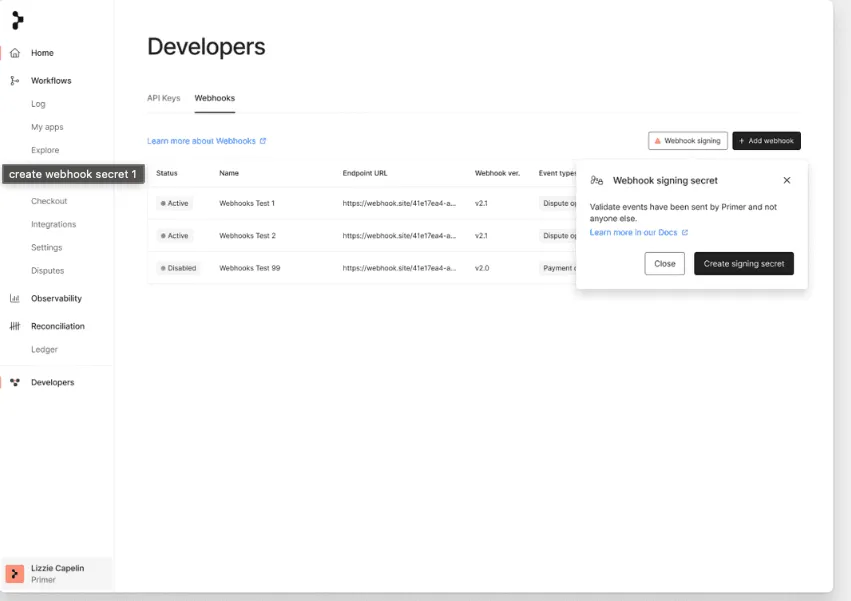Open Workflows using its branch icon
Image resolution: width=851 pixels, height=601 pixels.
15,81
